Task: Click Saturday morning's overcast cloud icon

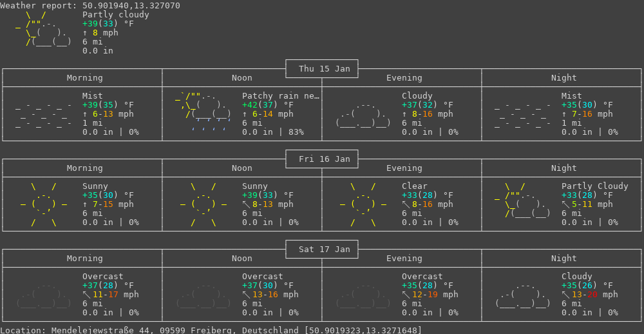Action: pos(44,295)
